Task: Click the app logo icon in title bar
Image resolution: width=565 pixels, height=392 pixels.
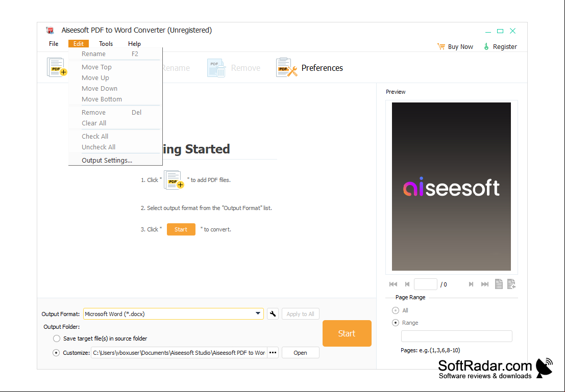Action: point(50,30)
